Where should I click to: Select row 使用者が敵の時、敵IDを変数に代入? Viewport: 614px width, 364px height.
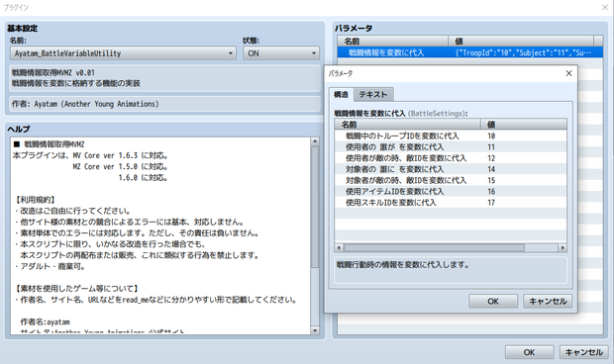451,158
